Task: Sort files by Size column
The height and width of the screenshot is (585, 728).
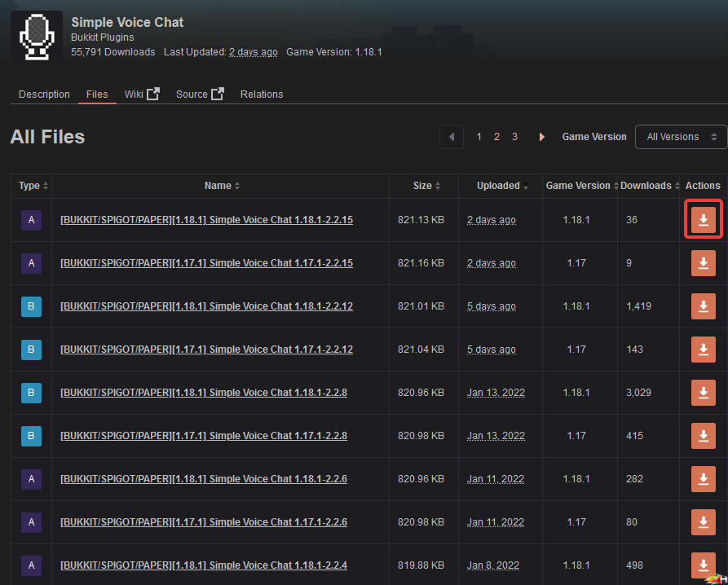Action: coord(426,186)
